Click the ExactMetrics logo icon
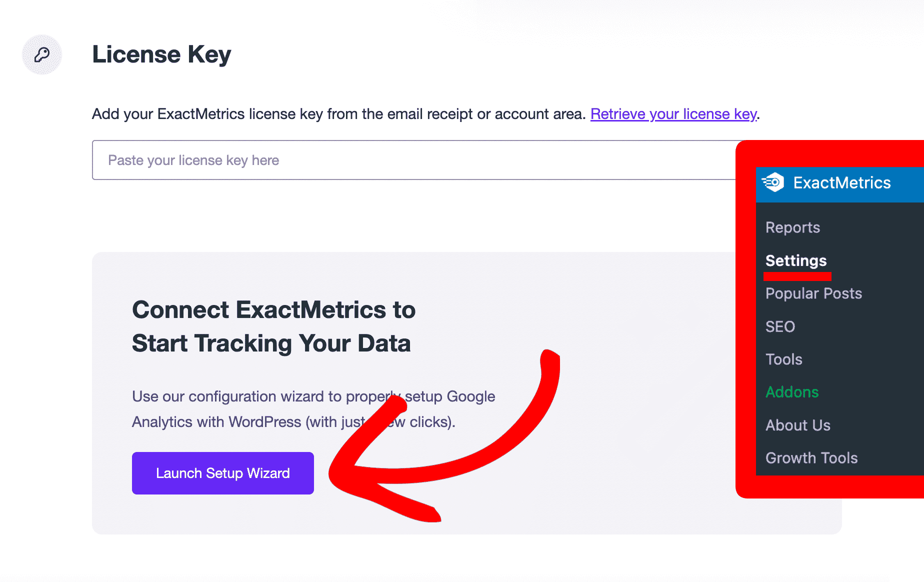924x582 pixels. point(773,182)
